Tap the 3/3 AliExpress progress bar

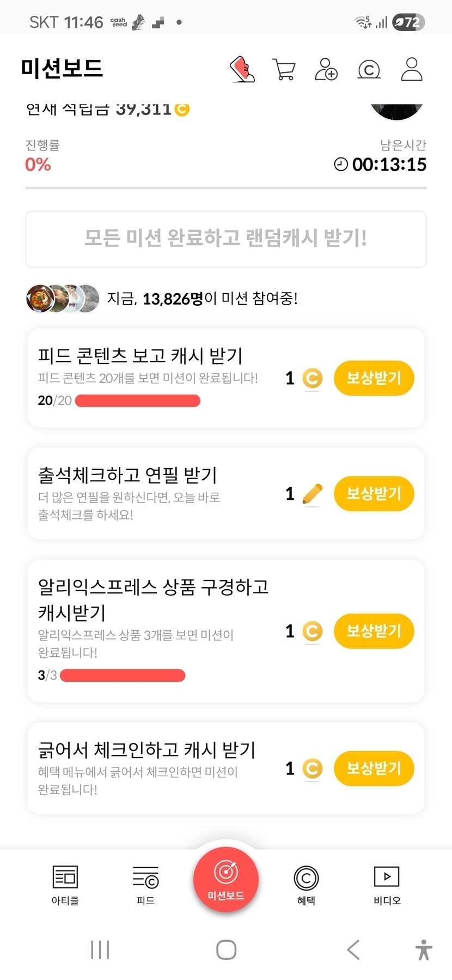pos(123,676)
